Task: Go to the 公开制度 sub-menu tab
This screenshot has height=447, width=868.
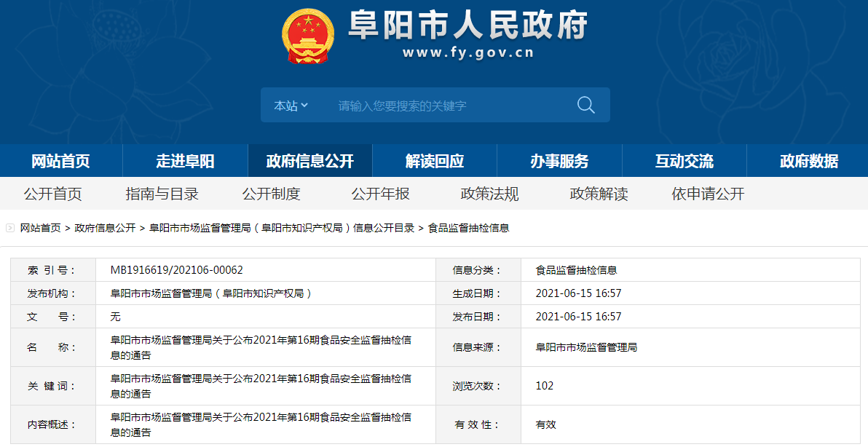Action: tap(271, 194)
